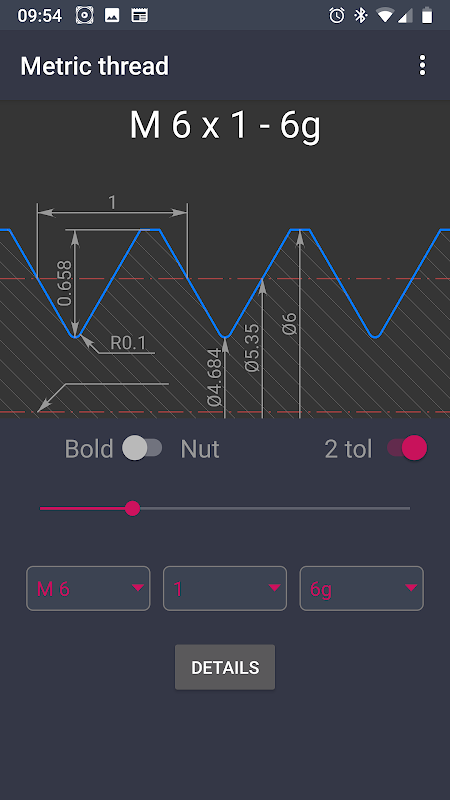
Task: Select the Nut label
Action: pos(200,449)
